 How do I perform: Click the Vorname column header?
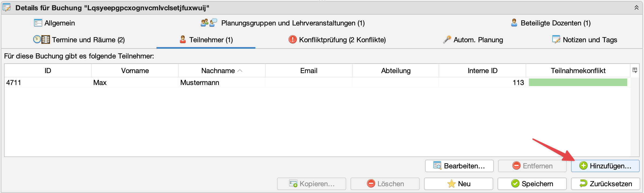[135, 71]
